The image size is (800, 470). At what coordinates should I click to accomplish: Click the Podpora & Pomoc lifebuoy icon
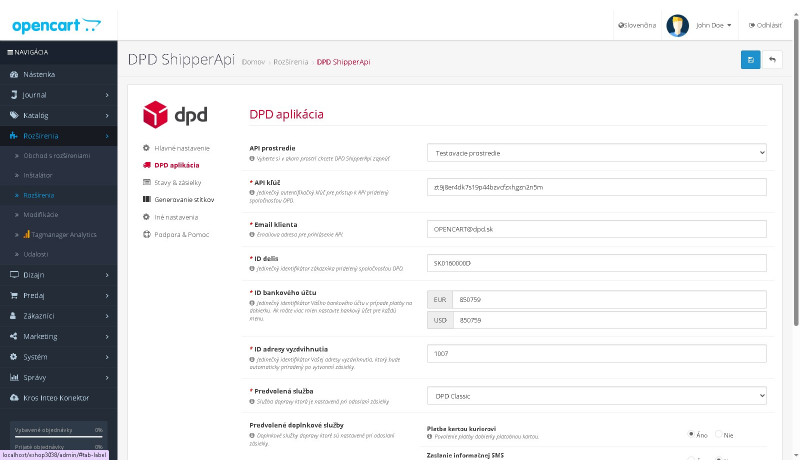pyautogui.click(x=146, y=234)
